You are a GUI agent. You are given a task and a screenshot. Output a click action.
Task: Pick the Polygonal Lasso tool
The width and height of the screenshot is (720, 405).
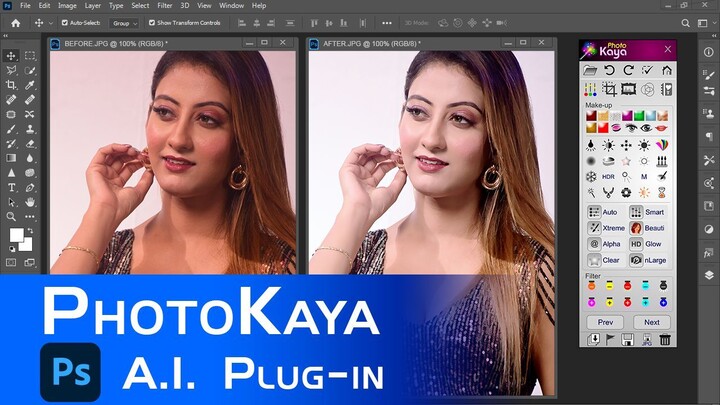pyautogui.click(x=11, y=71)
